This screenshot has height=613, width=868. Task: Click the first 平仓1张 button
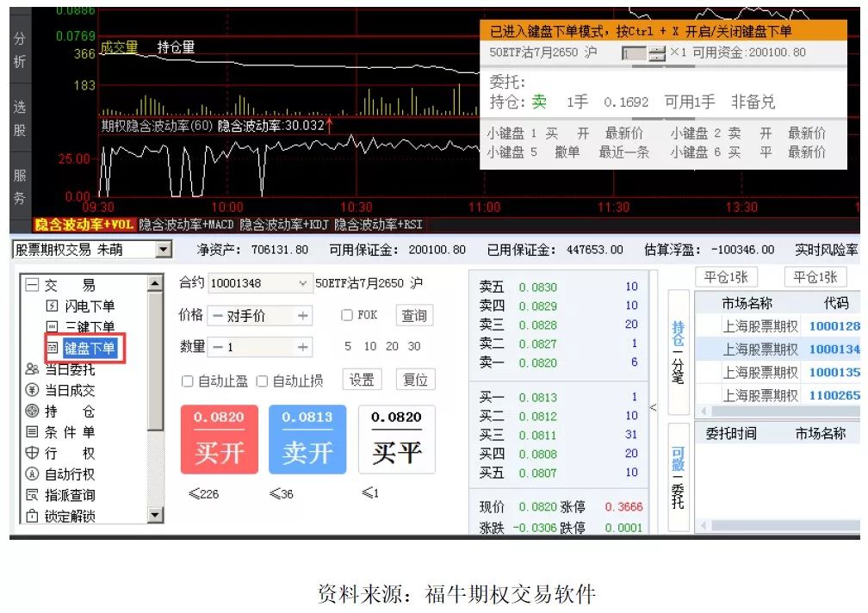click(x=726, y=276)
